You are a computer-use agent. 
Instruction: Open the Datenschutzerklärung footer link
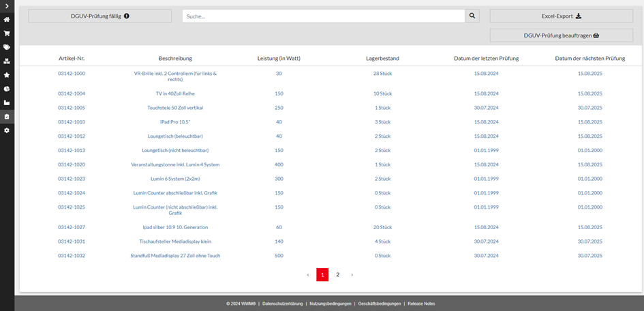(x=283, y=303)
